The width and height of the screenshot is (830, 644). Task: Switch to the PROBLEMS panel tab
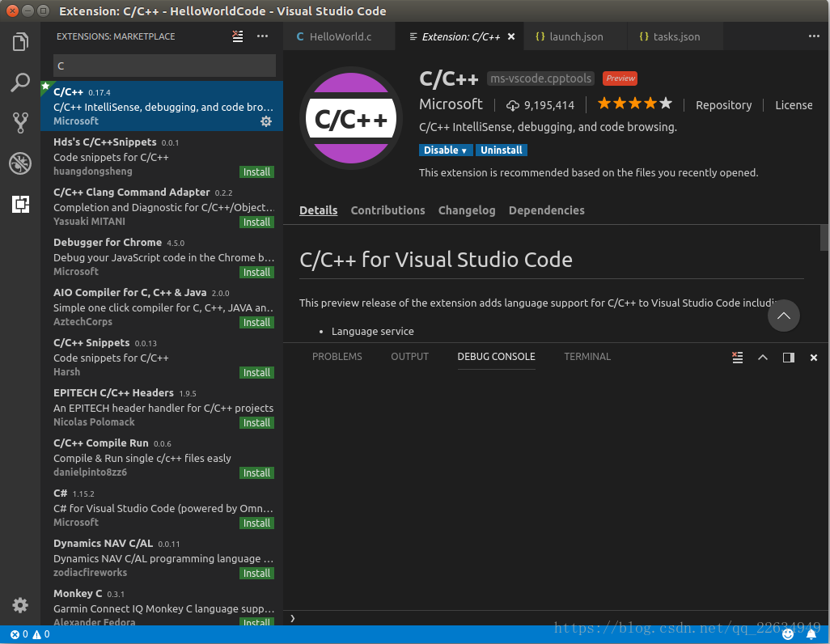pyautogui.click(x=337, y=357)
